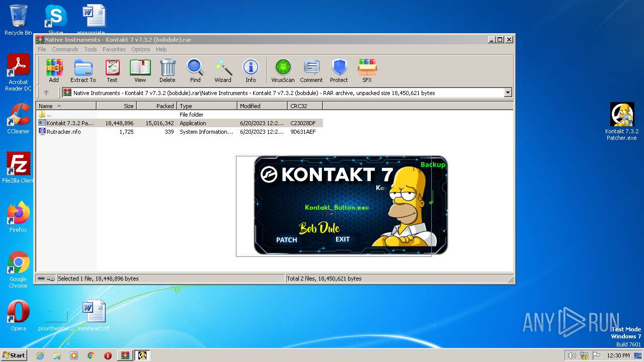
Task: Open the Acrobat Reader DC shortcut
Action: point(18,72)
